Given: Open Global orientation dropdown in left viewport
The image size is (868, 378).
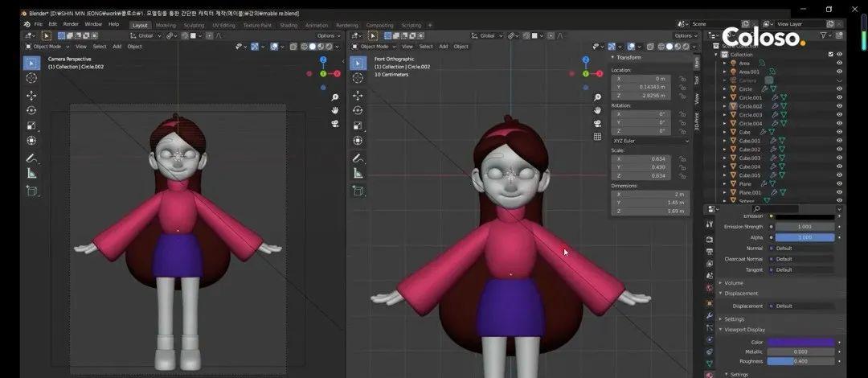Looking at the screenshot, I should pyautogui.click(x=146, y=35).
